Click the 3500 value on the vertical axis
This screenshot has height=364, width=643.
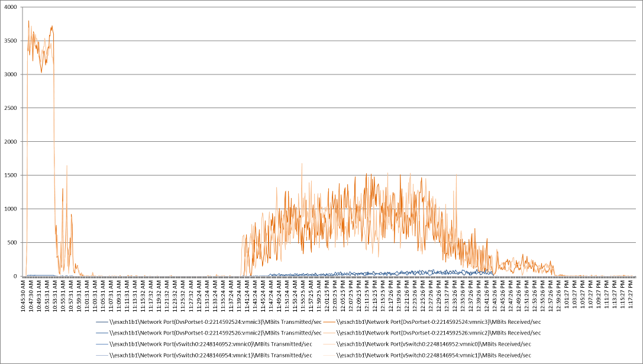pos(11,41)
